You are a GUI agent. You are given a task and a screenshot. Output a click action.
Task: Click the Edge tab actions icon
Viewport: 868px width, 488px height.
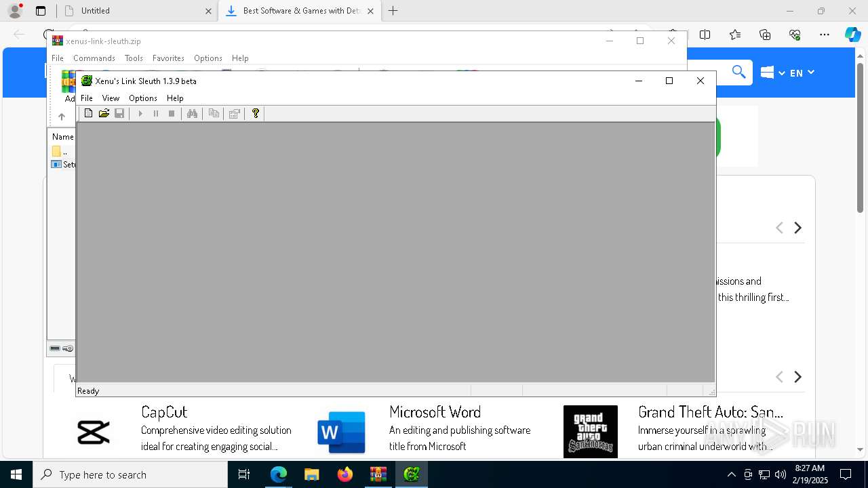[x=41, y=11]
